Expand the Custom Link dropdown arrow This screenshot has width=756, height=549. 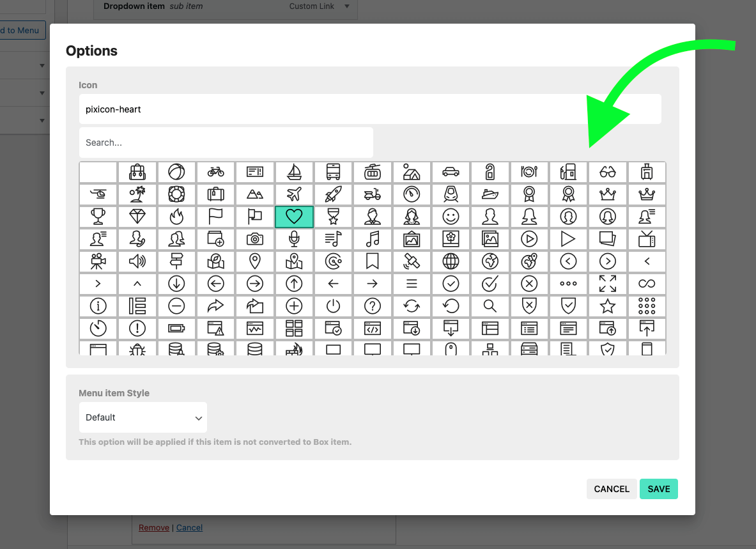pos(346,6)
